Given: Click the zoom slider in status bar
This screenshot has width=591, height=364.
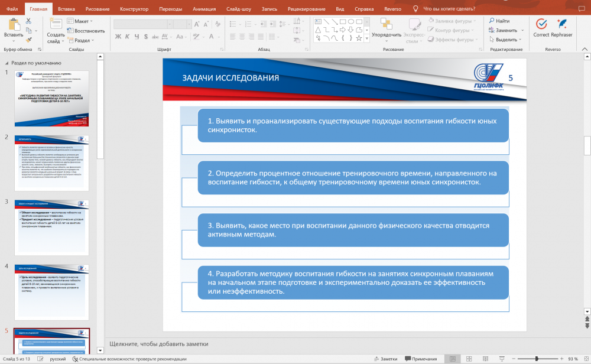Looking at the screenshot, I should pos(537,359).
